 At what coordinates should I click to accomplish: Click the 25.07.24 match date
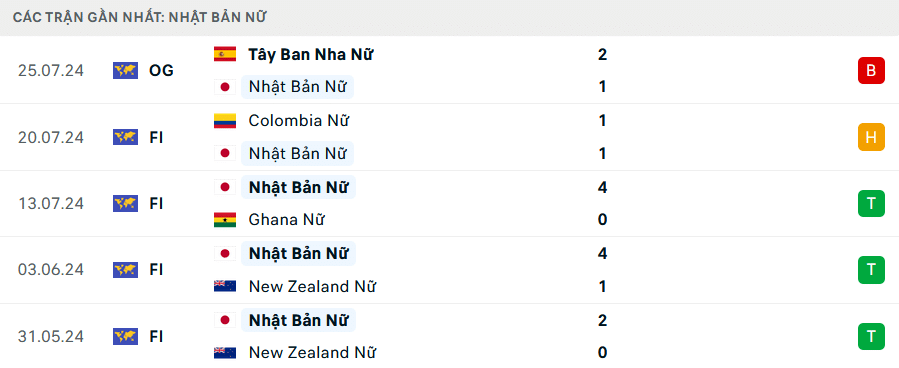click(50, 71)
